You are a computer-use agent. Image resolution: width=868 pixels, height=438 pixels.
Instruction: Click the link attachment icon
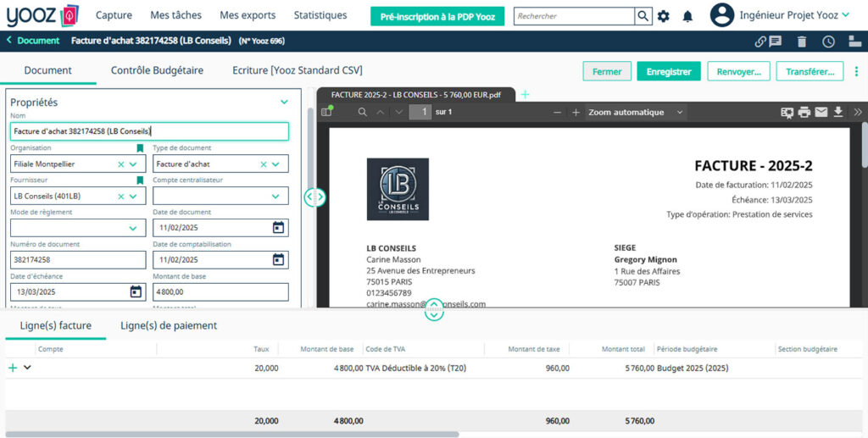pos(760,42)
